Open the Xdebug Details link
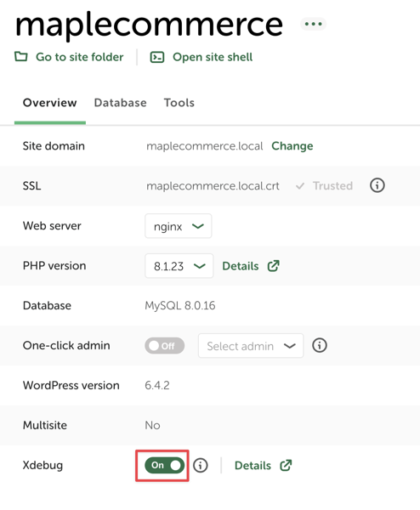Image resolution: width=420 pixels, height=510 pixels. pos(253,466)
